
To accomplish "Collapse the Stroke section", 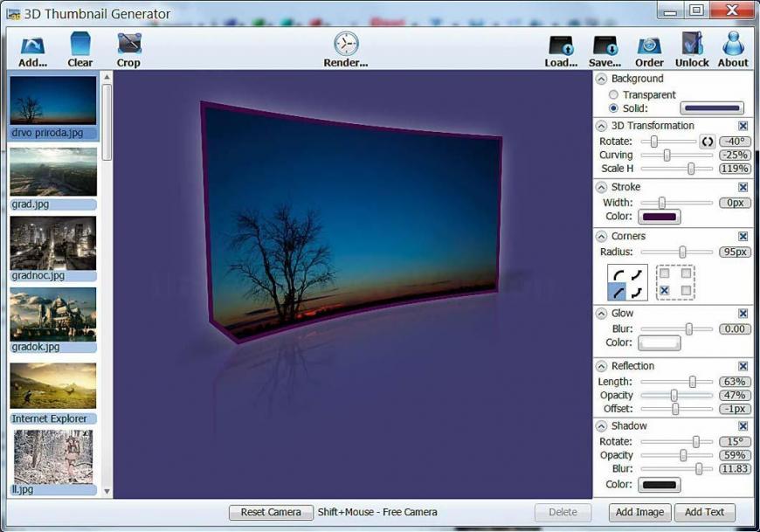I will 602,187.
